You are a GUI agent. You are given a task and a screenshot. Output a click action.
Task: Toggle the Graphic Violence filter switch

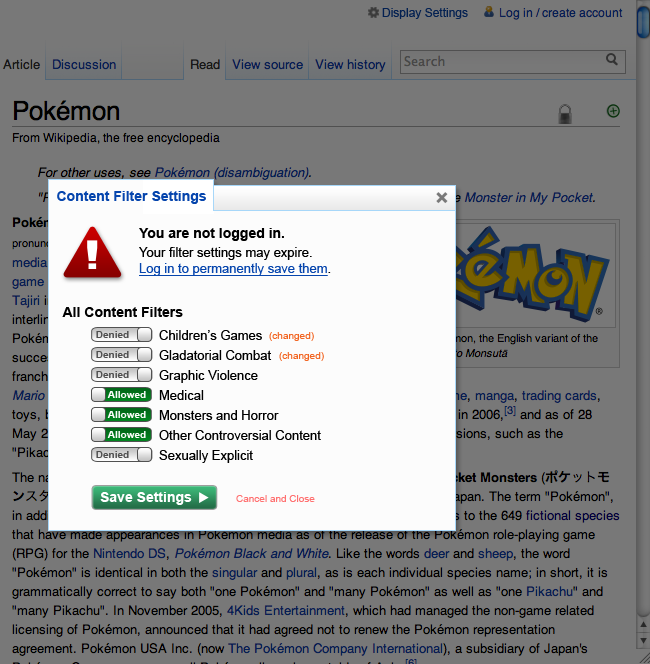coord(122,374)
